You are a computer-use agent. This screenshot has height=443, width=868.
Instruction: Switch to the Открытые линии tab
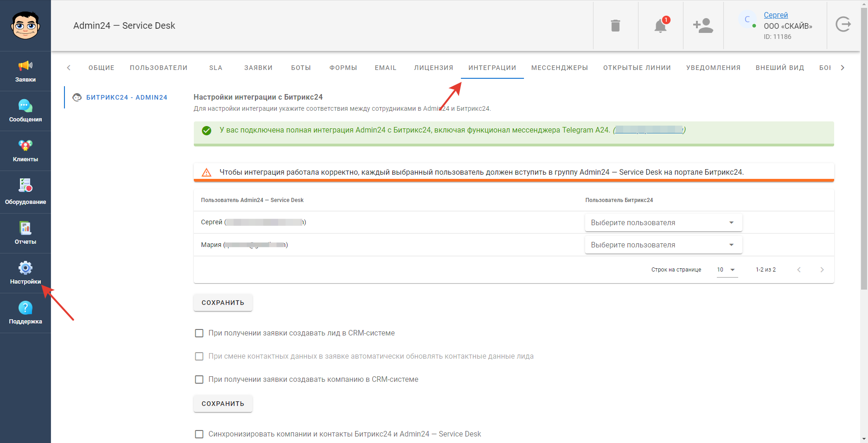click(637, 68)
